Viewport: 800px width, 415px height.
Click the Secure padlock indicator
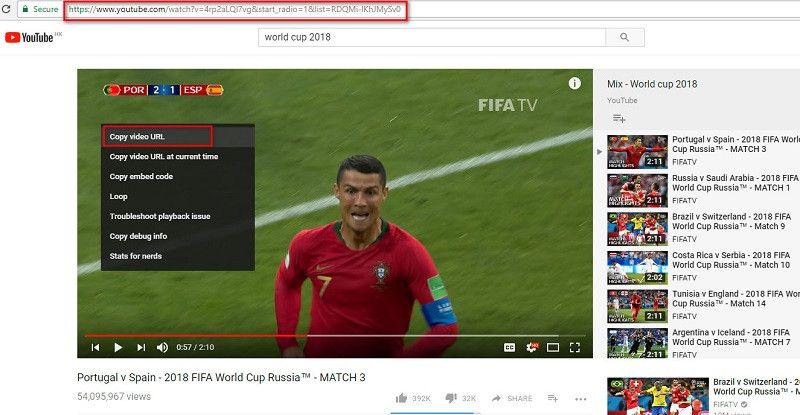pos(40,9)
